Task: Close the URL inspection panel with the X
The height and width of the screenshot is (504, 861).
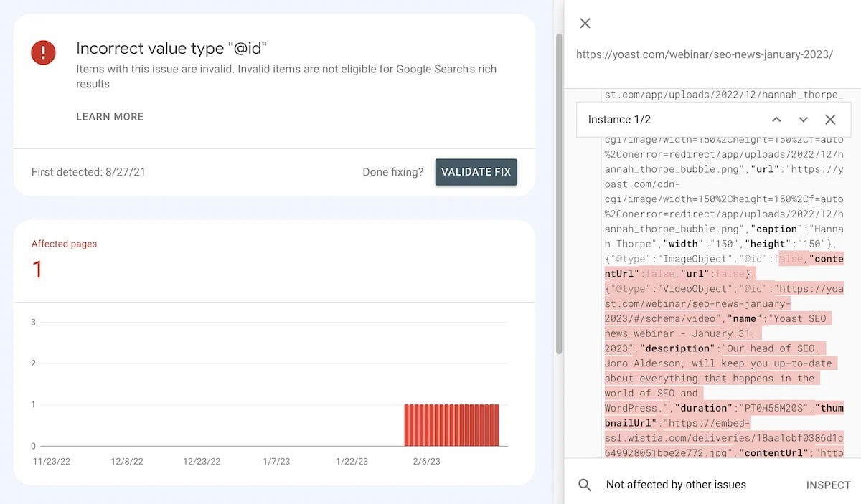Action: pos(585,23)
